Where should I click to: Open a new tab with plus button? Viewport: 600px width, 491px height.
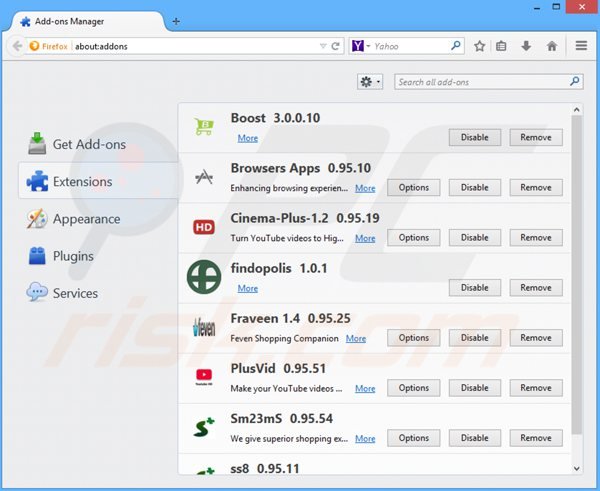(x=176, y=21)
